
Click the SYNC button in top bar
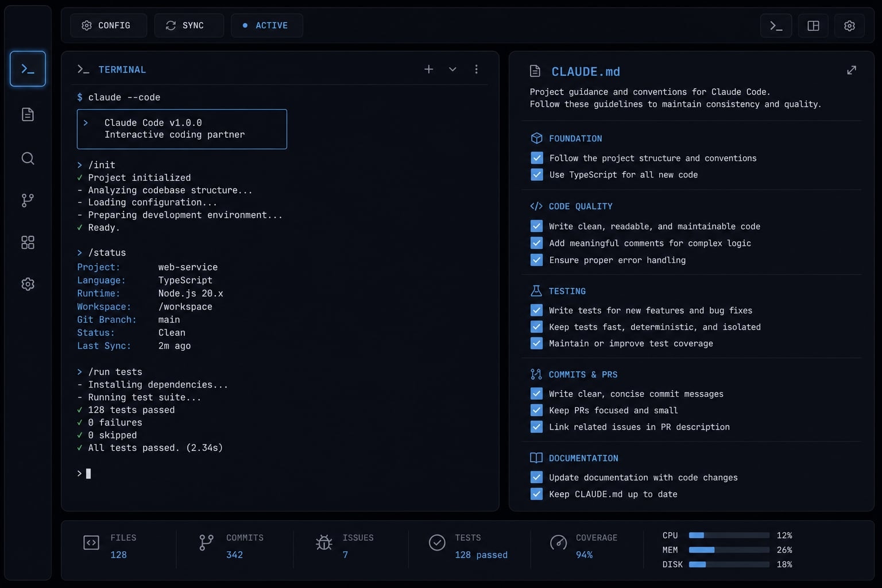coord(189,25)
